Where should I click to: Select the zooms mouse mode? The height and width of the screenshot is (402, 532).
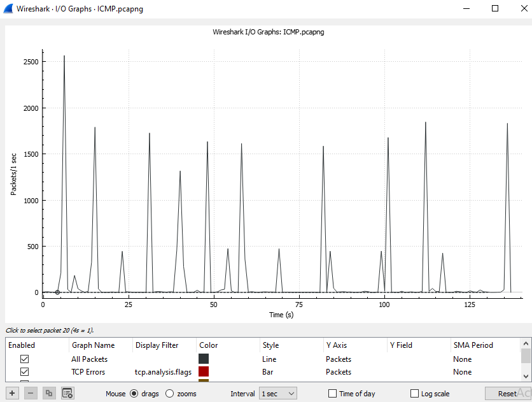tap(170, 394)
